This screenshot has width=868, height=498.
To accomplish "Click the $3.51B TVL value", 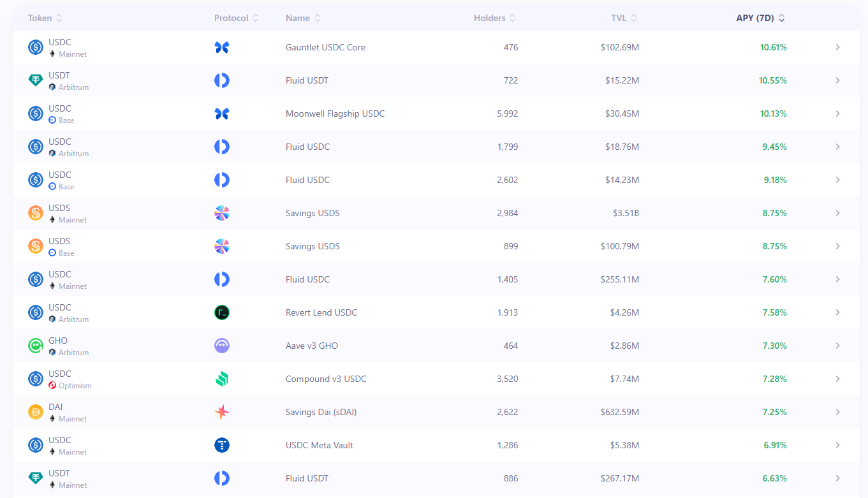I will (x=626, y=213).
